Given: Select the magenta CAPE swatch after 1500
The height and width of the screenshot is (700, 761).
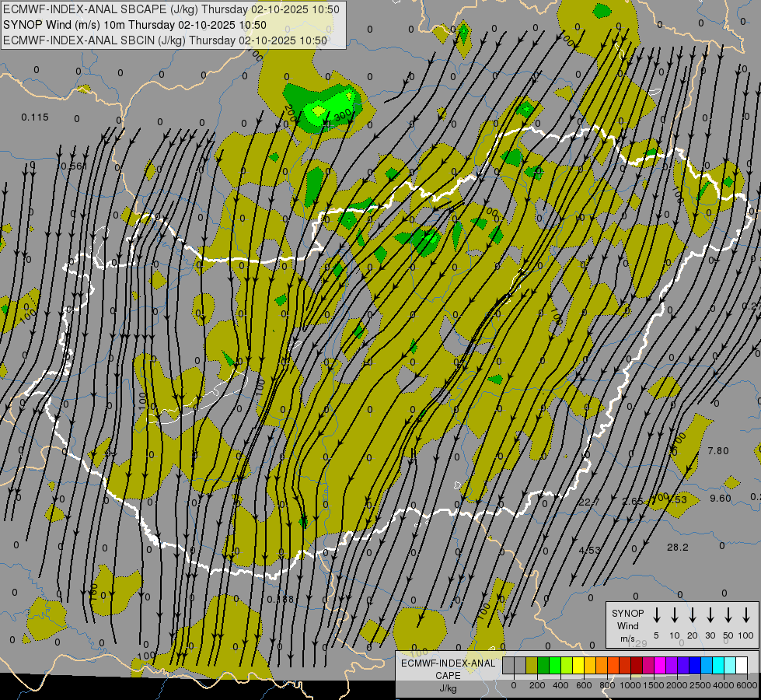Looking at the screenshot, I should point(660,666).
